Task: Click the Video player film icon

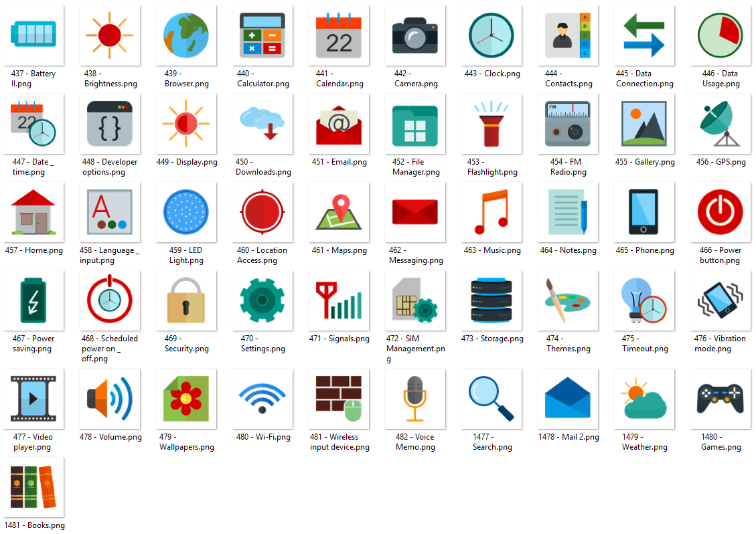Action: coord(33,399)
